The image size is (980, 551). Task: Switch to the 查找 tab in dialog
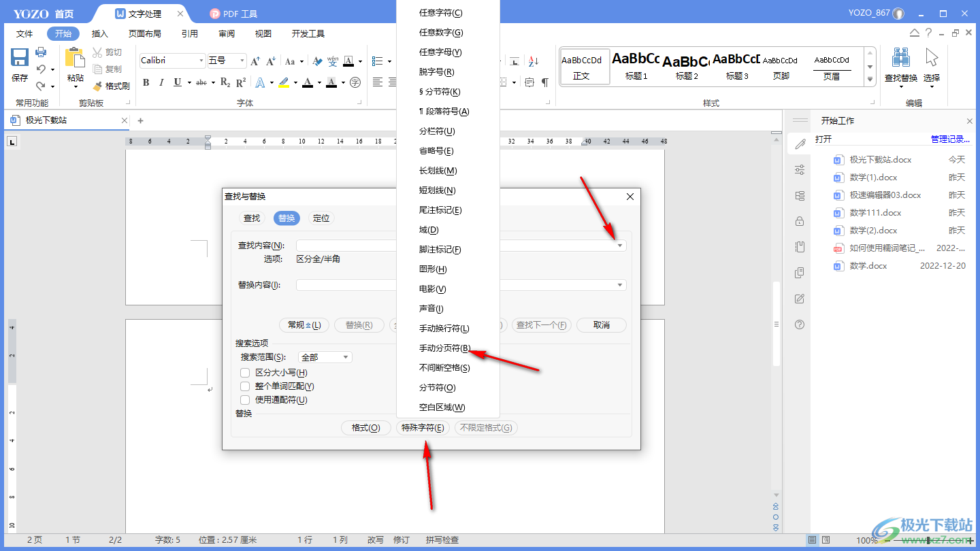[252, 218]
